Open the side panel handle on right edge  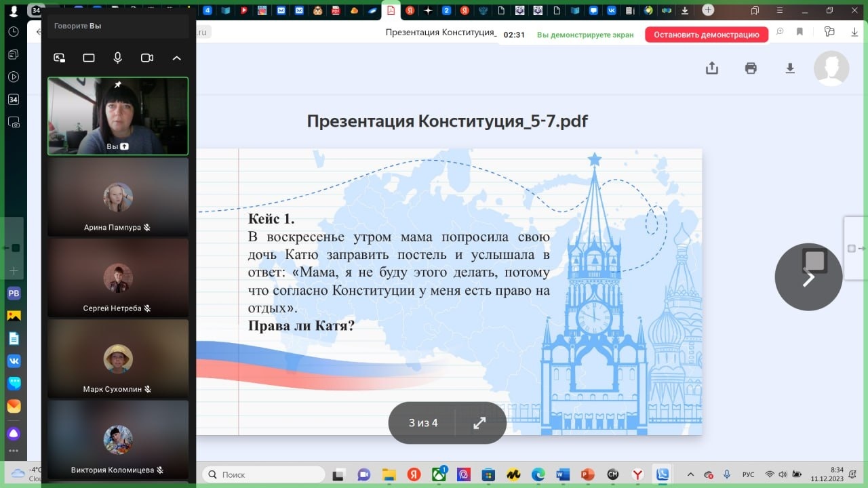pos(855,249)
